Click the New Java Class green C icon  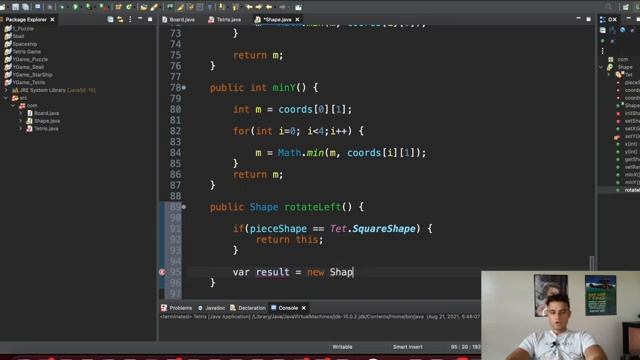coord(129,7)
